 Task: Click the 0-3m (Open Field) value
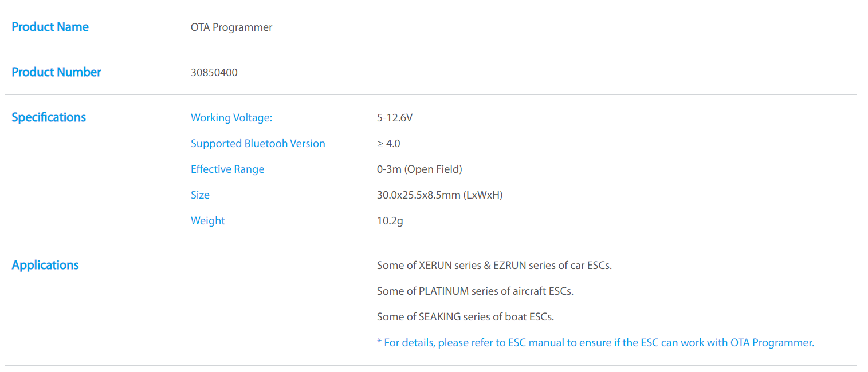tap(419, 169)
